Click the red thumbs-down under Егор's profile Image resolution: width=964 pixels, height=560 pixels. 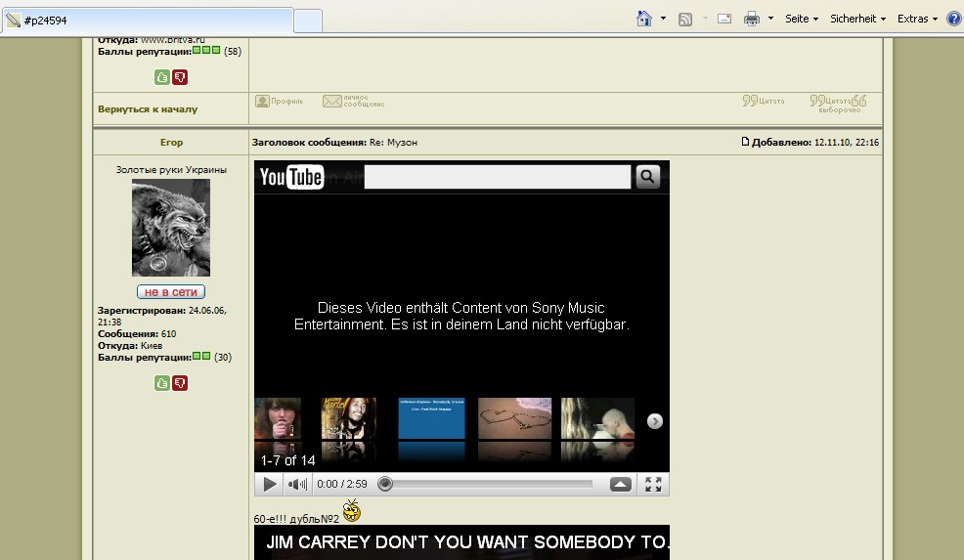180,383
